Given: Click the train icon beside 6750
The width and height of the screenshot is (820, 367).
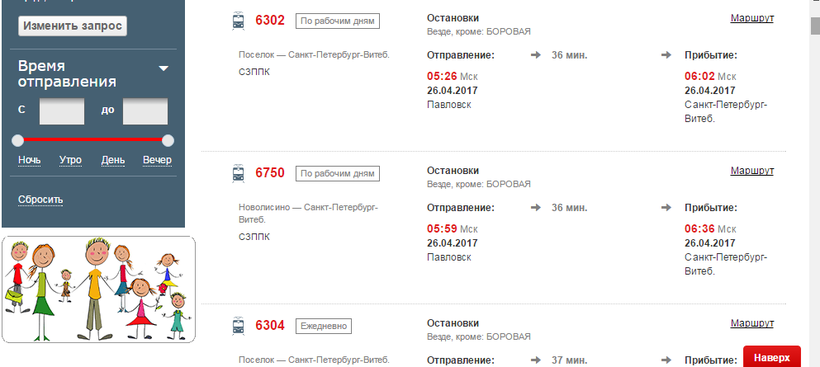Looking at the screenshot, I should [x=238, y=174].
